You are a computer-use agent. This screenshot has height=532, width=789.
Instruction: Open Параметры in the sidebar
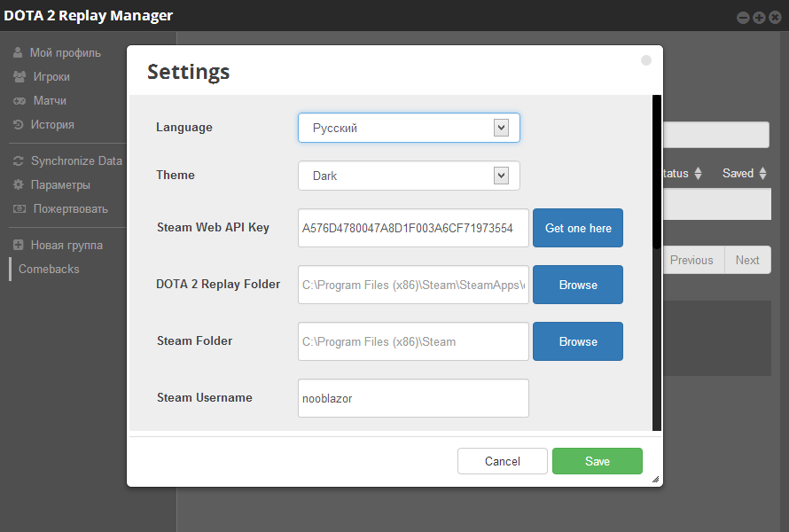tap(60, 184)
